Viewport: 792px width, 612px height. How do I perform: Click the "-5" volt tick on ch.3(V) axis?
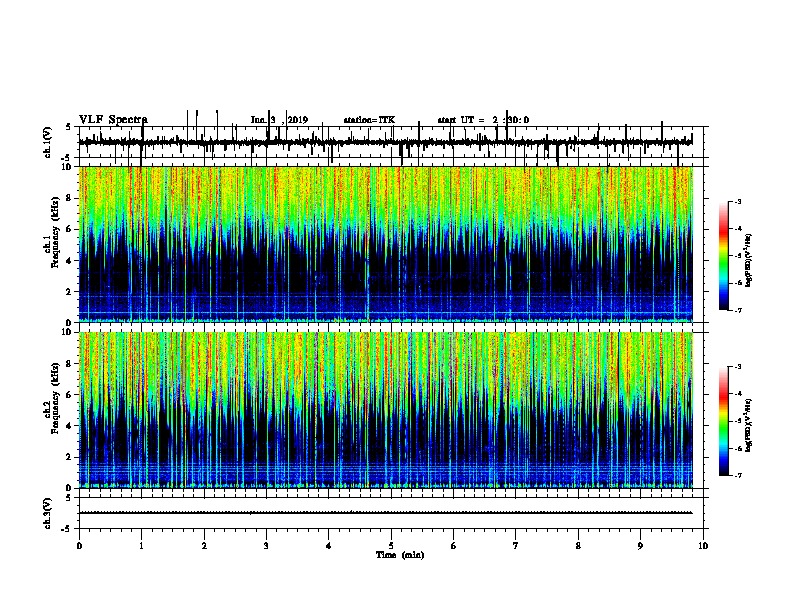pyautogui.click(x=67, y=528)
